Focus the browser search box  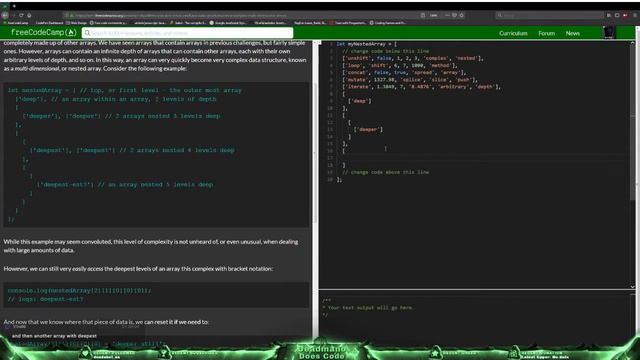pyautogui.click(x=549, y=15)
